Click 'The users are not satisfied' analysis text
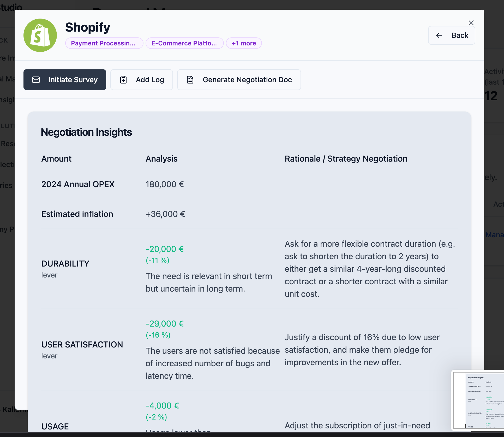The image size is (504, 437). pyautogui.click(x=213, y=363)
